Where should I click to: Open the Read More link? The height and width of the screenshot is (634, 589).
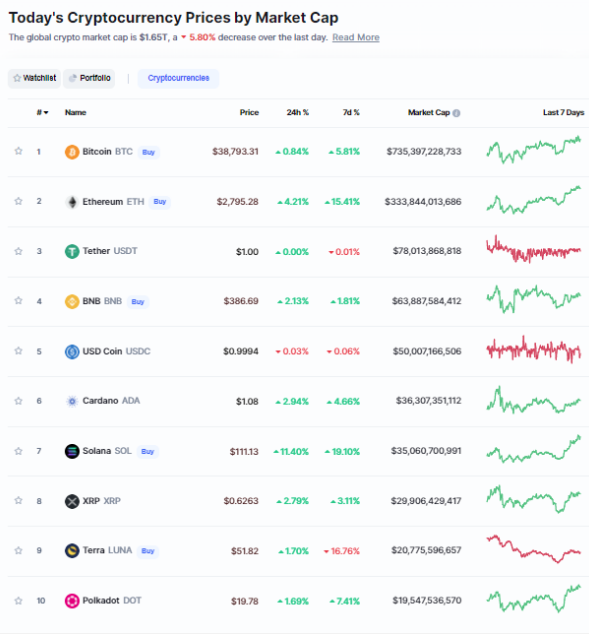[x=356, y=37]
